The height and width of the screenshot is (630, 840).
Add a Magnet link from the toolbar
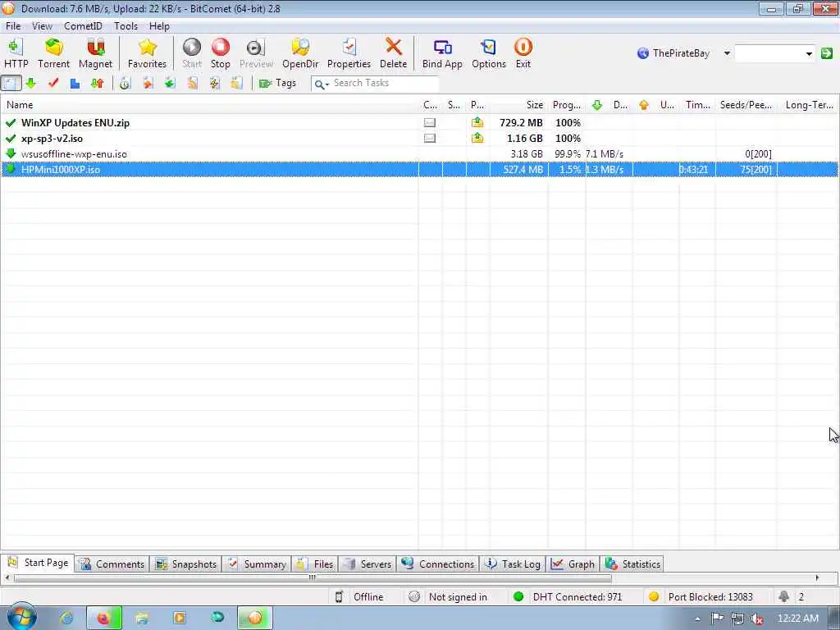click(x=95, y=53)
